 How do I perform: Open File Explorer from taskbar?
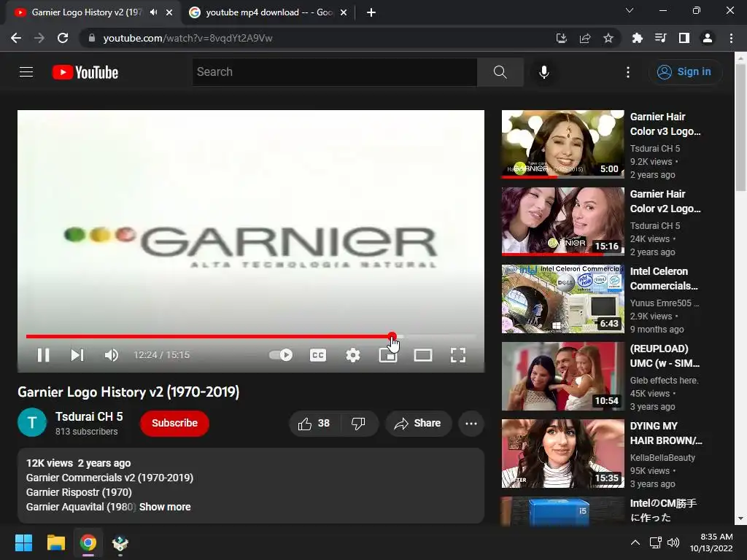55,542
